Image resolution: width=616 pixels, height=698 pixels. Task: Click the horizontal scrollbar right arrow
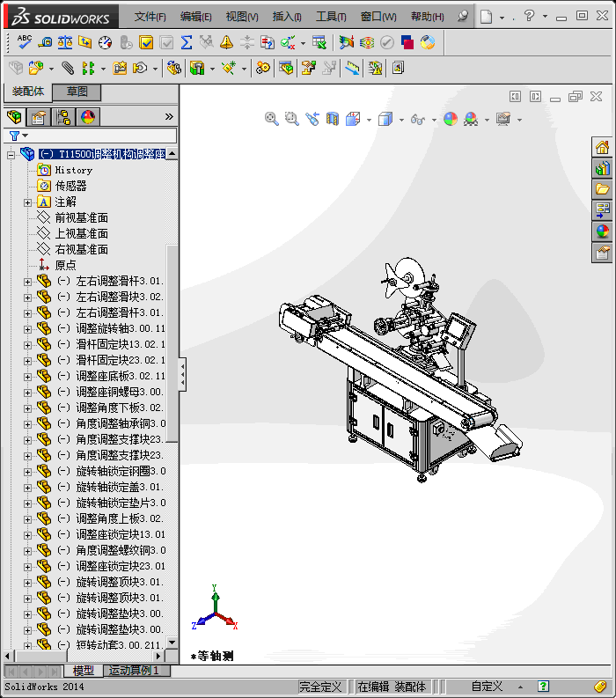pyautogui.click(x=158, y=656)
